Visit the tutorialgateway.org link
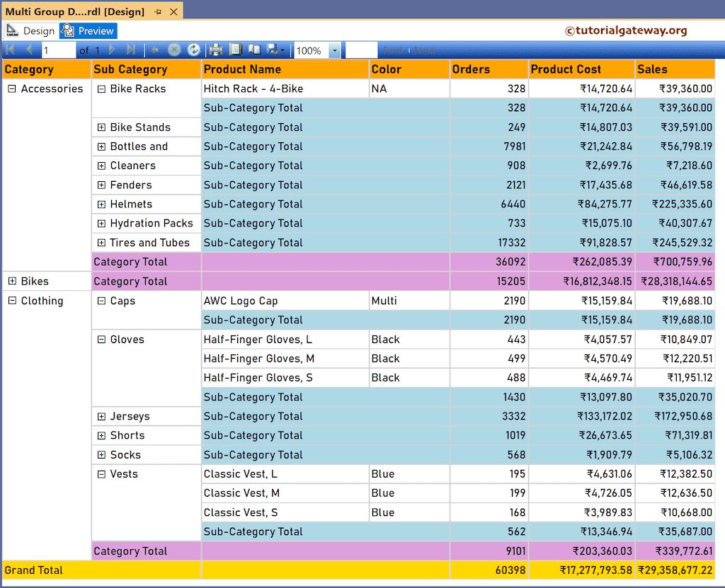 [626, 30]
